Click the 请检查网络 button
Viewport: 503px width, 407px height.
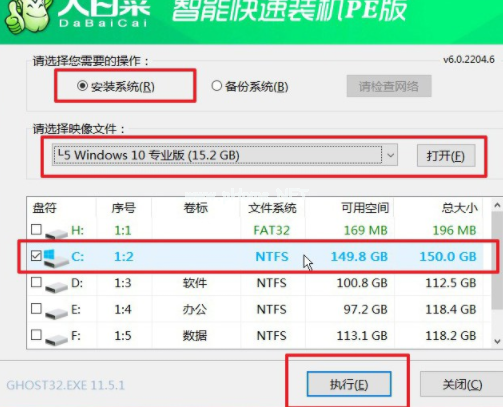click(x=389, y=86)
